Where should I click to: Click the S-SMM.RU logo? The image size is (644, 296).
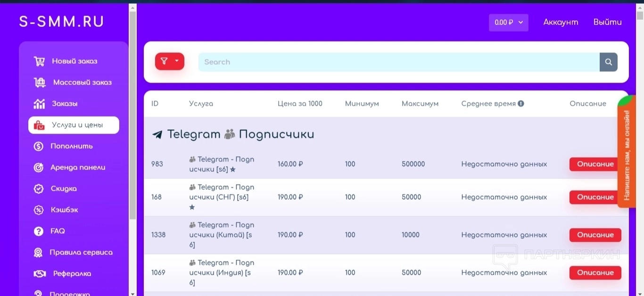62,22
